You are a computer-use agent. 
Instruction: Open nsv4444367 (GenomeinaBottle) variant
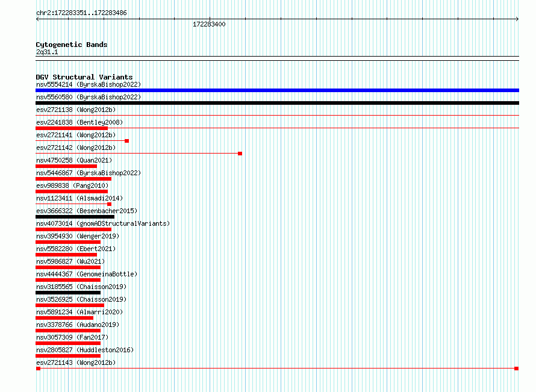[x=87, y=274]
